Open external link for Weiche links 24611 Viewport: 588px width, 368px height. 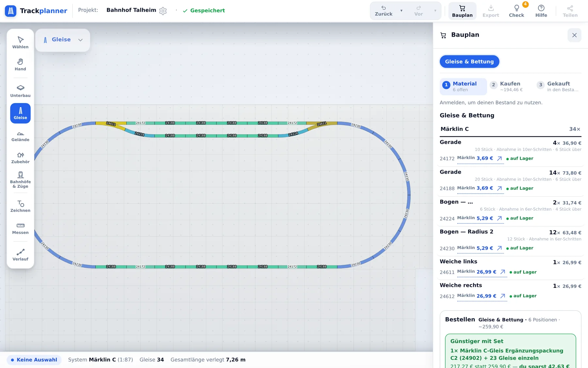pos(503,272)
